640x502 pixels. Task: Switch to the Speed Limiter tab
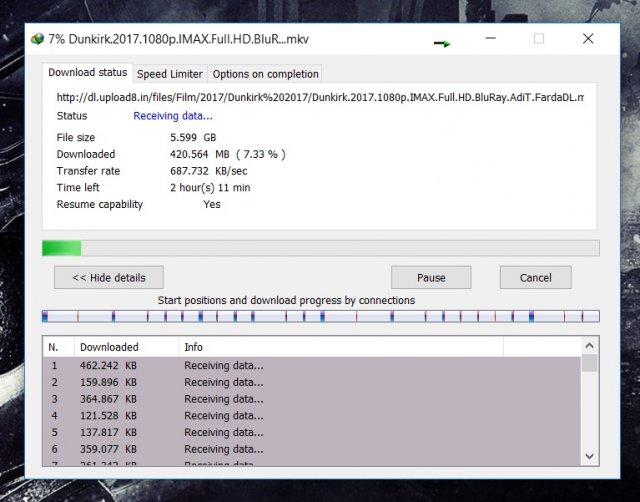click(169, 74)
